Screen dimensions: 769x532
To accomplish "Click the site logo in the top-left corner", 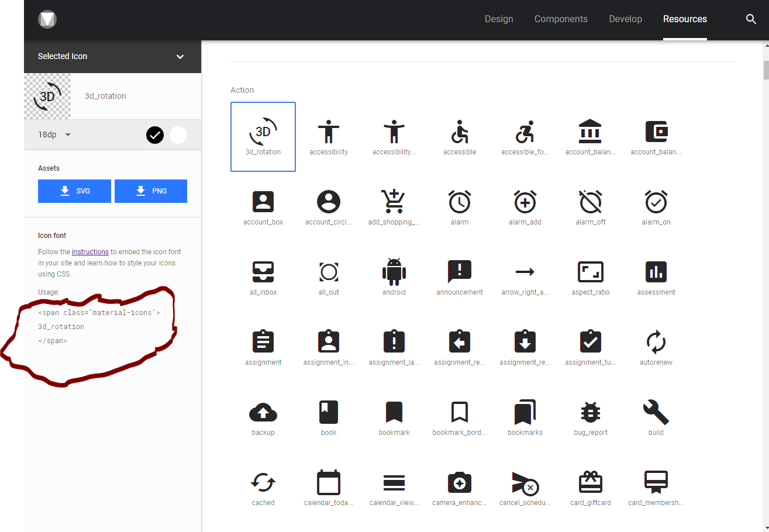I will (x=47, y=19).
